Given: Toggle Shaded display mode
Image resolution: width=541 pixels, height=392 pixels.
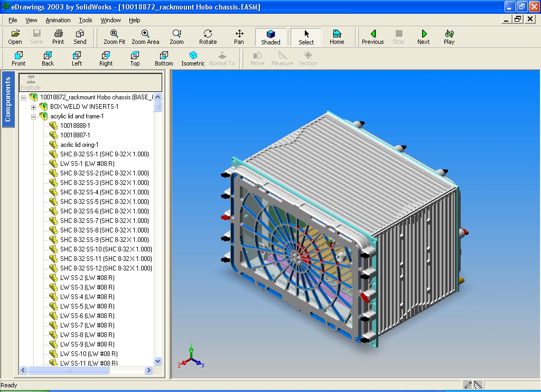Looking at the screenshot, I should [x=270, y=38].
